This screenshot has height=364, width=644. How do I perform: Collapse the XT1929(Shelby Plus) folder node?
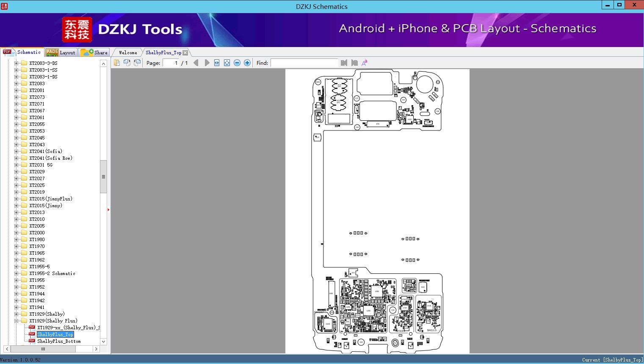(16, 321)
